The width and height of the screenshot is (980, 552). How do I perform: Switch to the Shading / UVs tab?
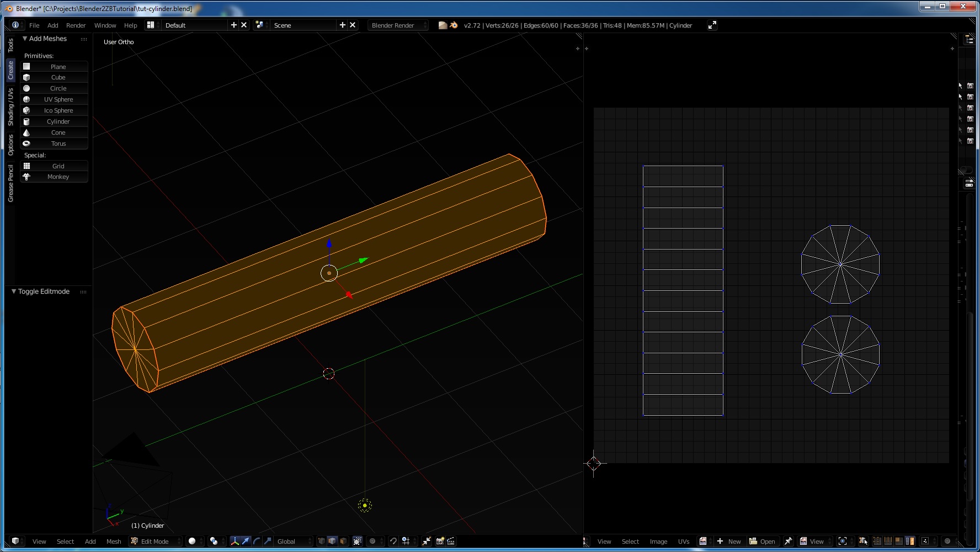click(10, 107)
